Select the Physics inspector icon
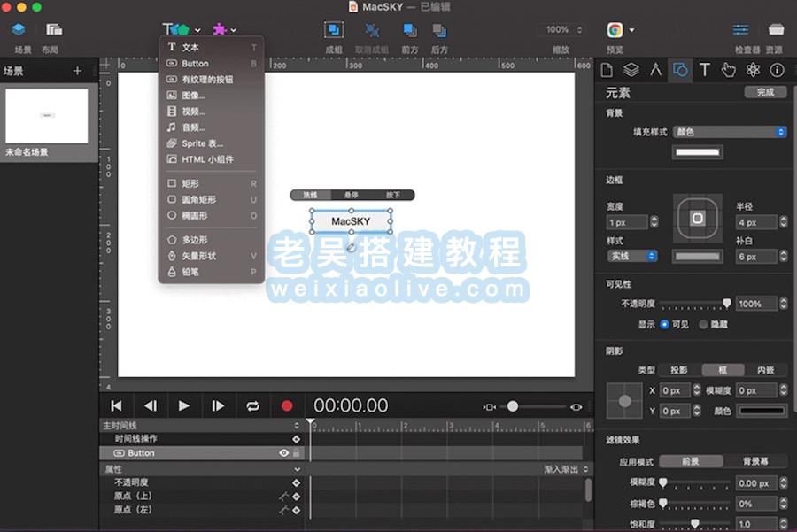The height and width of the screenshot is (532, 797). 752,70
